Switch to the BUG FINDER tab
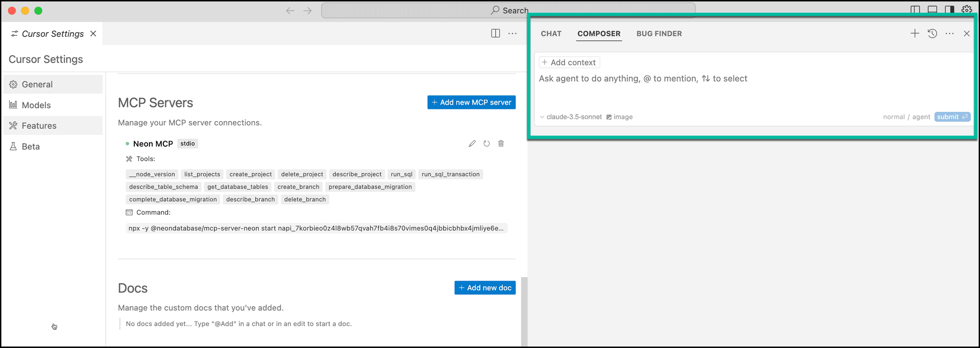The image size is (980, 348). [659, 34]
